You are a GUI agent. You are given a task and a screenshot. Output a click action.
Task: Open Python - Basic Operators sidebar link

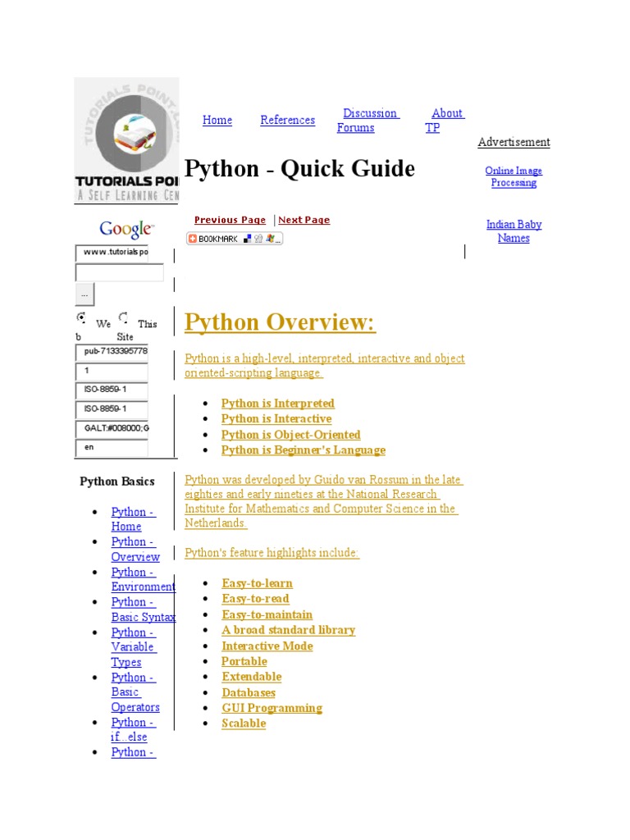[135, 692]
